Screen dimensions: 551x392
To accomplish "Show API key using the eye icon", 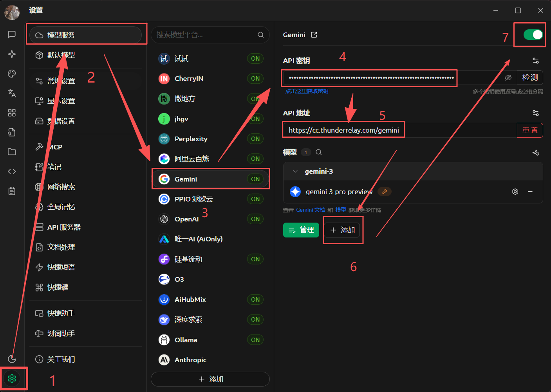I will (x=508, y=78).
